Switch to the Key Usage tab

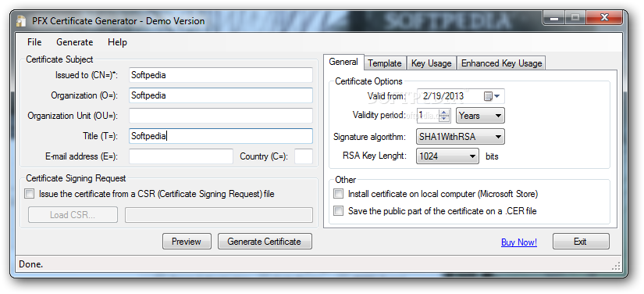click(x=431, y=63)
